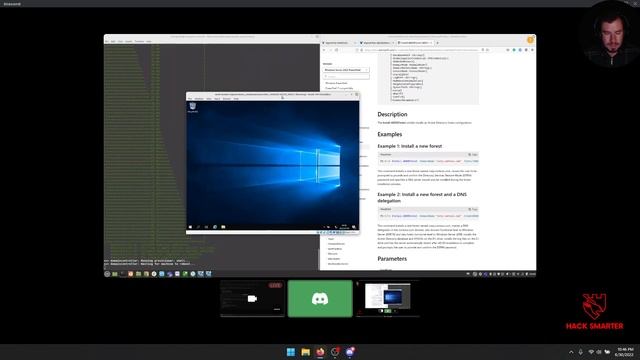Select the shared screen stream thumbnail
The image size is (640, 360).
[x=388, y=298]
